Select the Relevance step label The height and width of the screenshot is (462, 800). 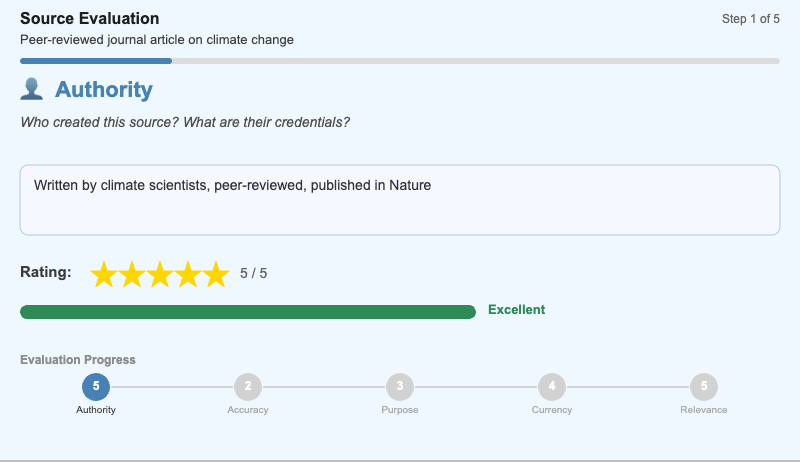coord(704,410)
